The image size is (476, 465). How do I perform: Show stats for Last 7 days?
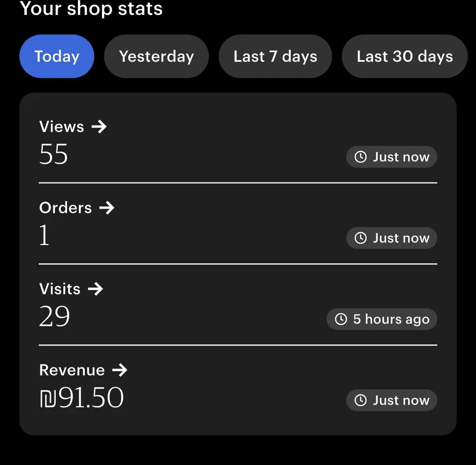coord(275,57)
